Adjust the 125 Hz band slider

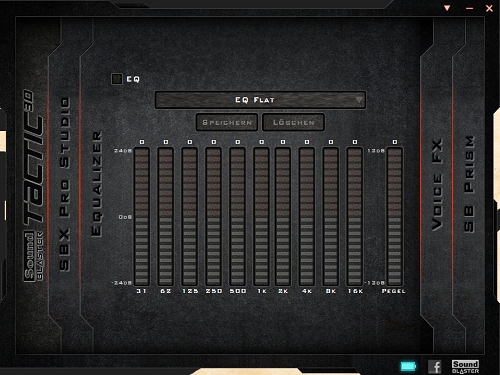click(190, 217)
